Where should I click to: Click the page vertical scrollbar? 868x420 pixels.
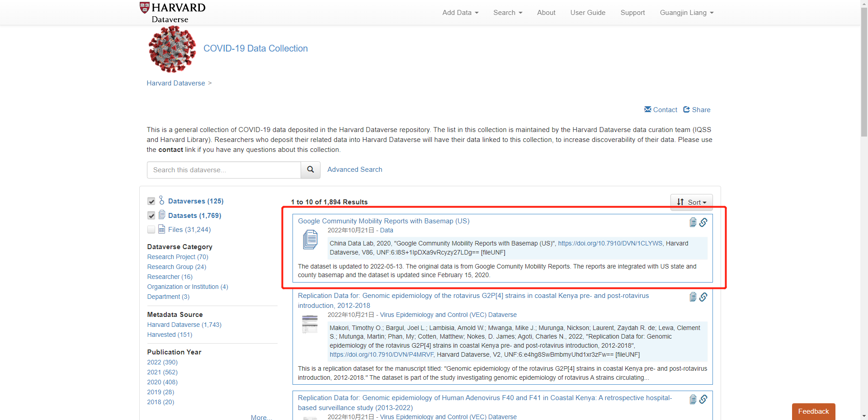pyautogui.click(x=864, y=72)
